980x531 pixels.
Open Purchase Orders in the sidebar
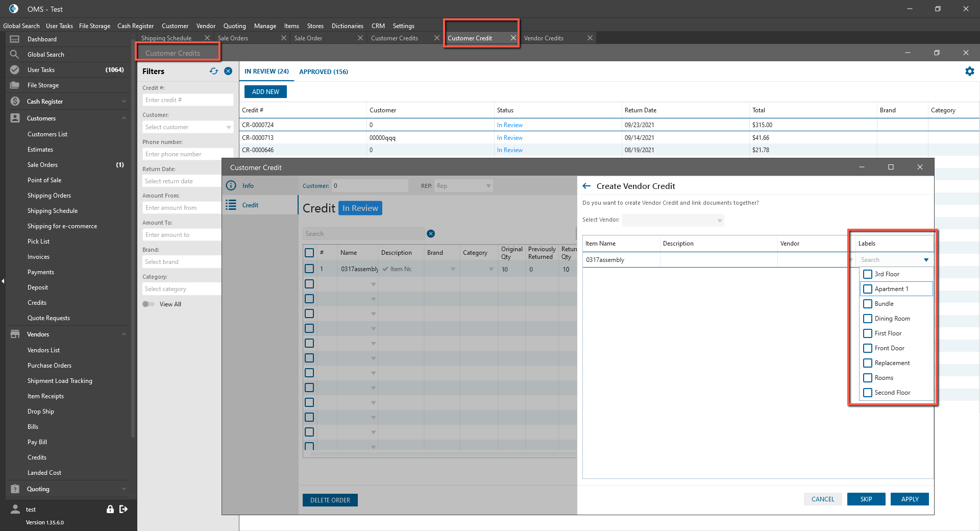pyautogui.click(x=50, y=366)
